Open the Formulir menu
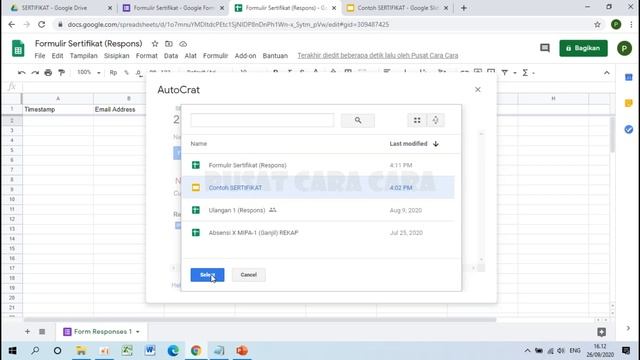640x360 pixels. [x=216, y=56]
